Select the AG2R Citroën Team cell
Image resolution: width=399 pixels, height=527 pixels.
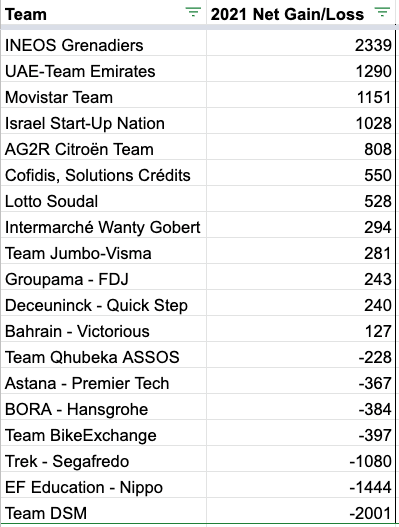click(104, 149)
